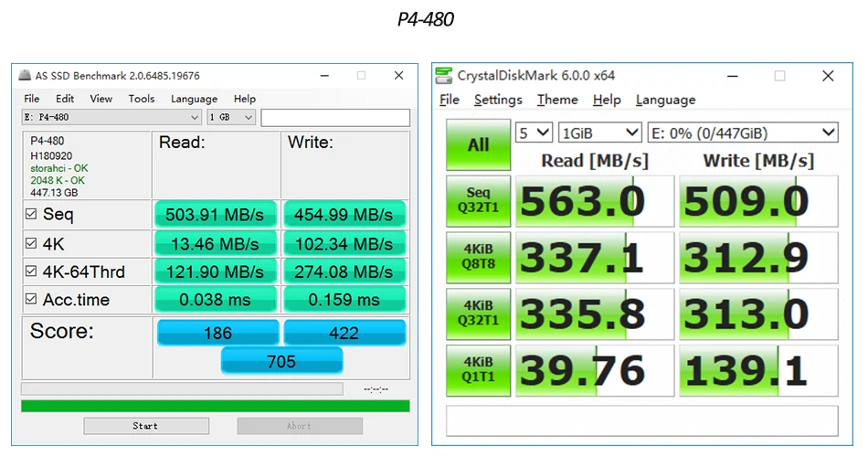This screenshot has width=868, height=457.
Task: Click the 4KiB Q32T1 read value 335.8
Action: 595,314
